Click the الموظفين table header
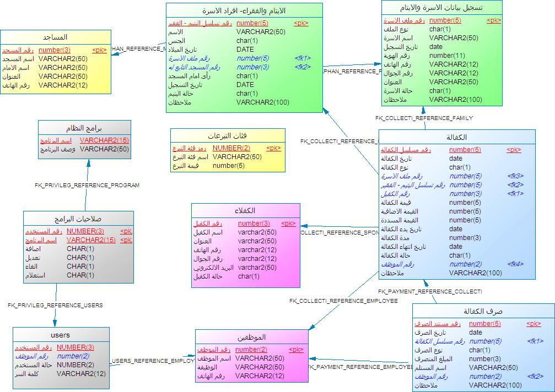The image size is (555, 392). (251, 337)
